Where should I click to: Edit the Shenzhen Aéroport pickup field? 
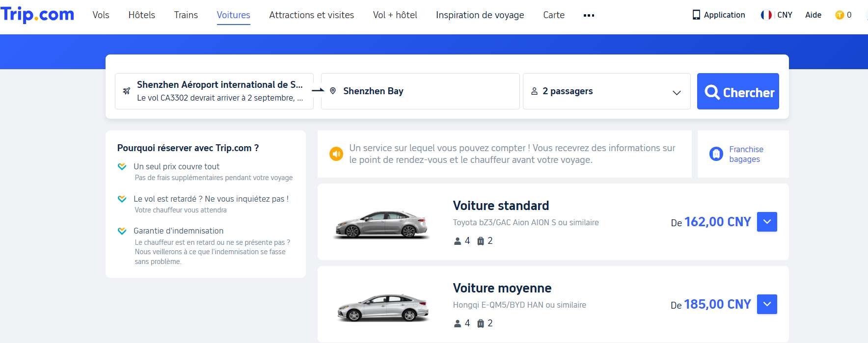tap(214, 91)
